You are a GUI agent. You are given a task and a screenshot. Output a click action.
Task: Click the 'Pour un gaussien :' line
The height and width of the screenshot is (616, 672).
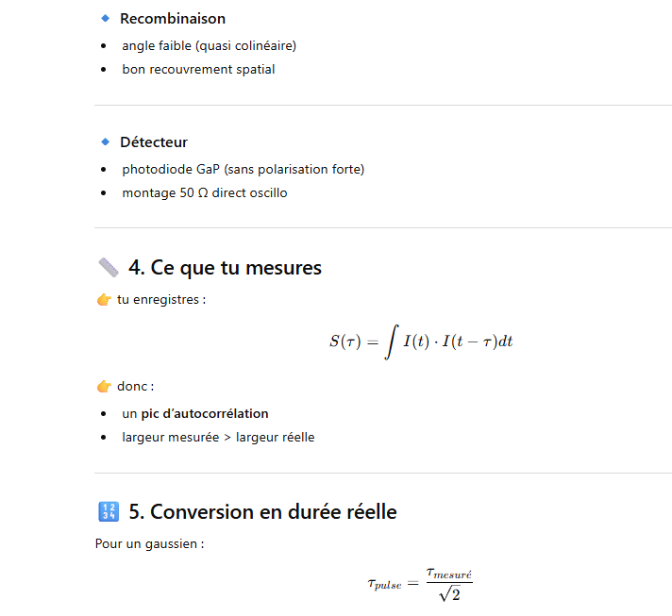tap(149, 544)
